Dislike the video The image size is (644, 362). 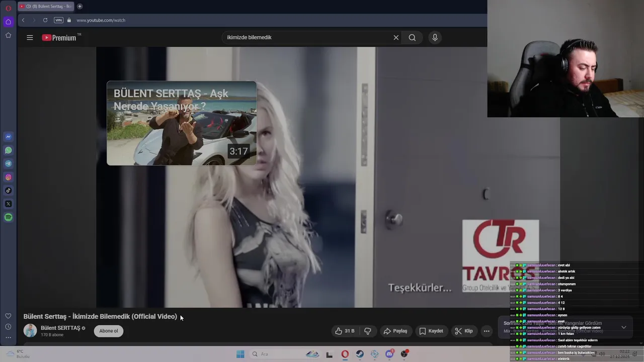(368, 331)
